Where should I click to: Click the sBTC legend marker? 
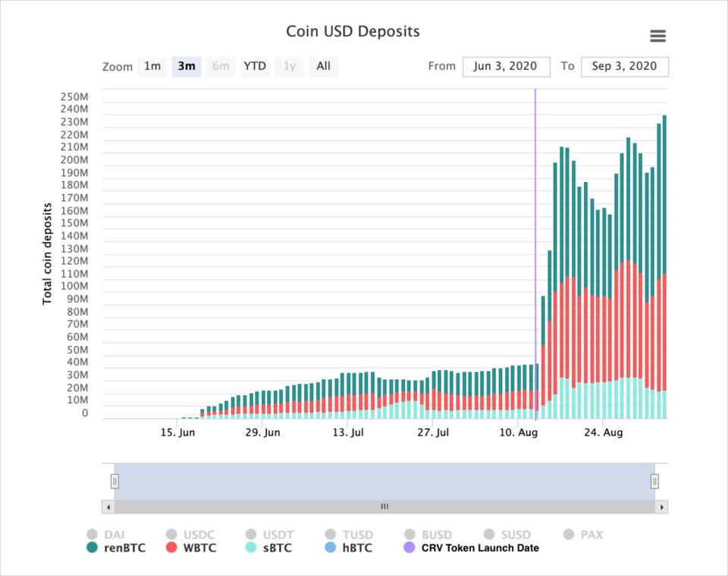252,548
